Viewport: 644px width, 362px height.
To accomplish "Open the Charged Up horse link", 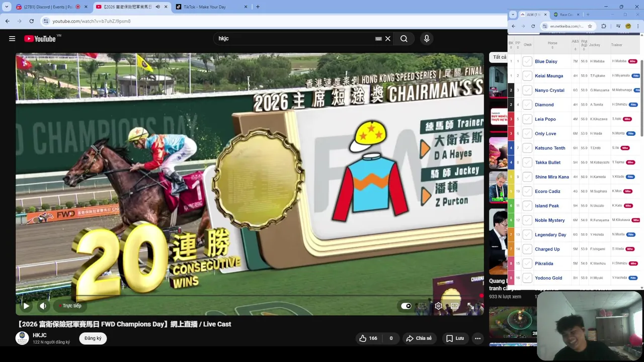I will (547, 249).
